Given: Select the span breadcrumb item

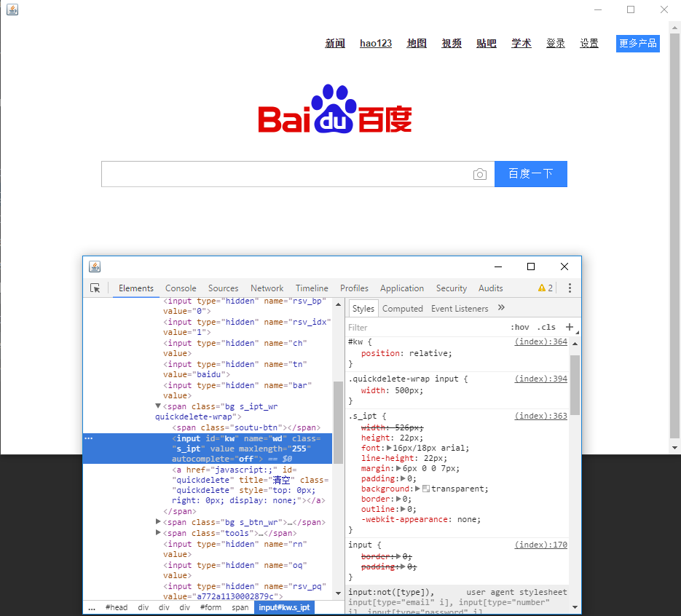Looking at the screenshot, I should (x=240, y=608).
